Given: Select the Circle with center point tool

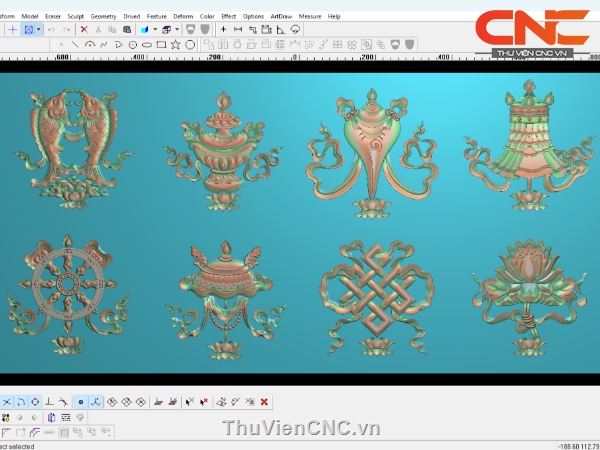Looking at the screenshot, I should tap(133, 45).
